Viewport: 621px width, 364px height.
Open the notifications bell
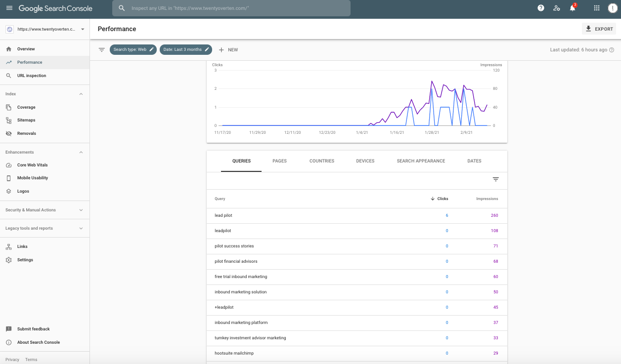coord(572,8)
